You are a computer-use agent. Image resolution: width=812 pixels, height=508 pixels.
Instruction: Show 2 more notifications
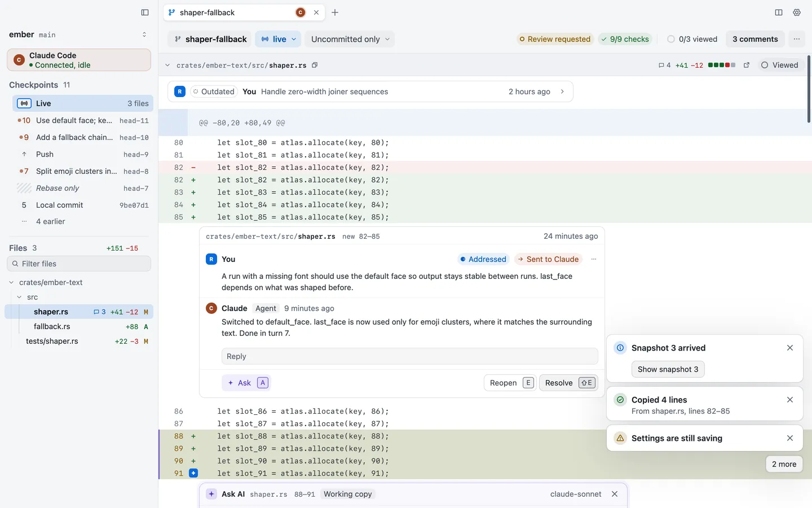coord(784,464)
